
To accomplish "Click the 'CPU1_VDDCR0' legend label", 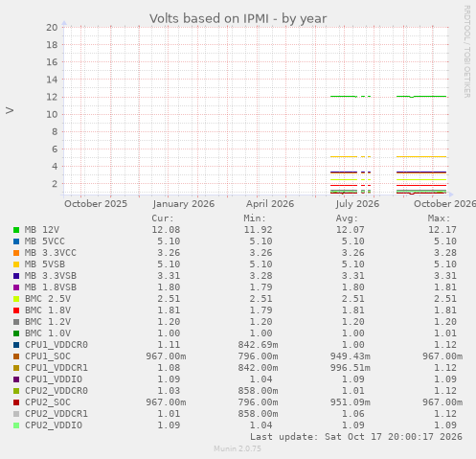I will click(x=57, y=345).
